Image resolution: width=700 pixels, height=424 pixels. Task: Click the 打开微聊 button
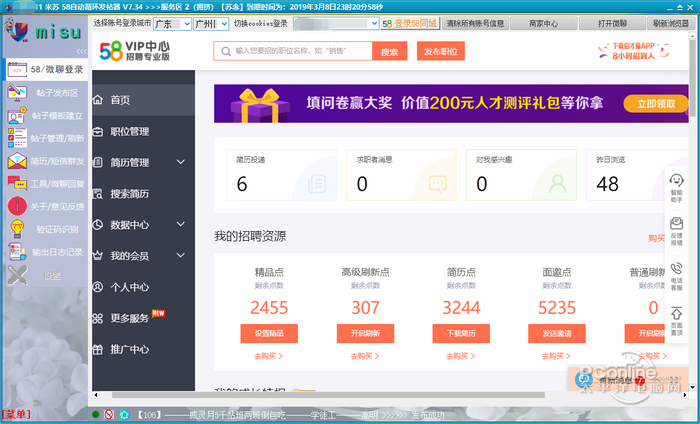pos(612,24)
